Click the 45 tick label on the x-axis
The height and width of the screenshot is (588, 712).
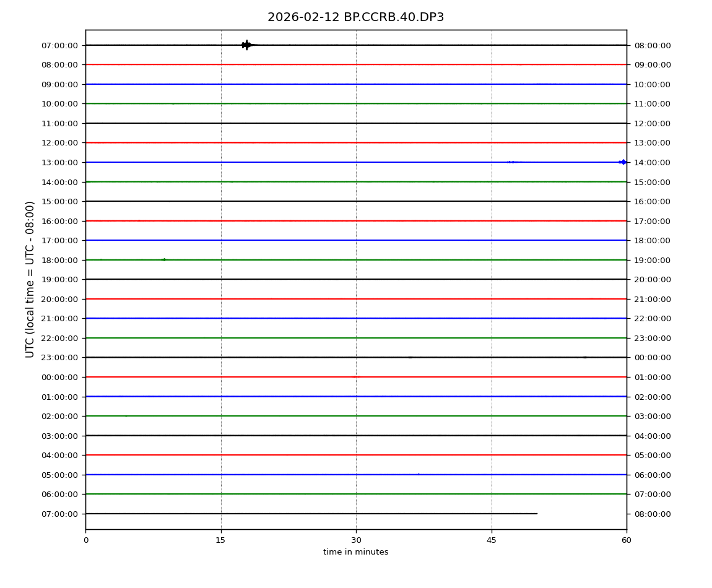[x=492, y=540]
